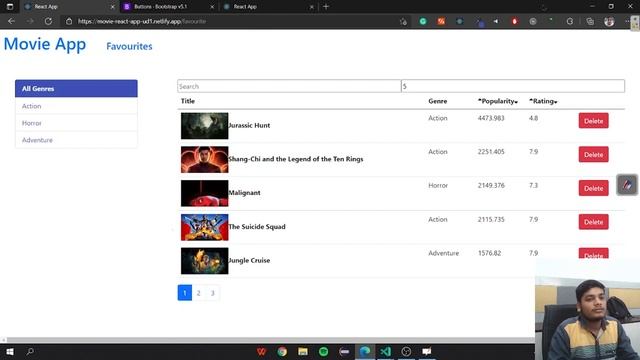Viewport: 640px width, 360px height.
Task: Click the Movie App title link
Action: click(45, 44)
